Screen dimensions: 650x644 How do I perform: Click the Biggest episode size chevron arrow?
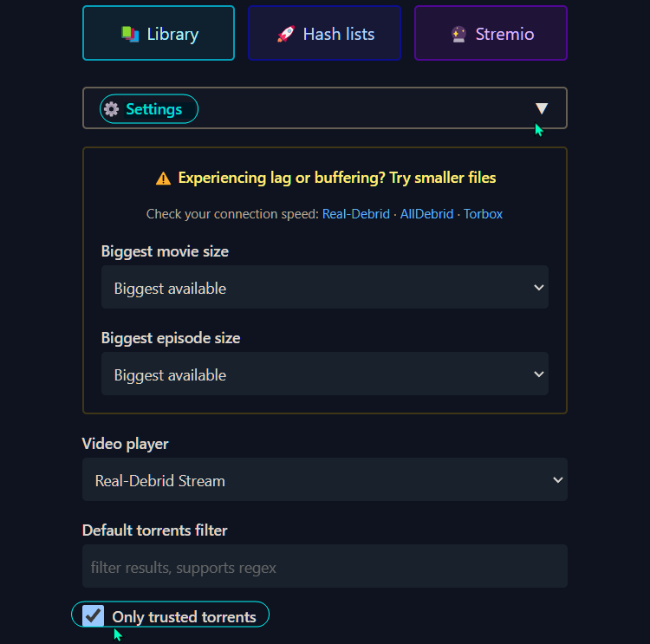tap(538, 374)
